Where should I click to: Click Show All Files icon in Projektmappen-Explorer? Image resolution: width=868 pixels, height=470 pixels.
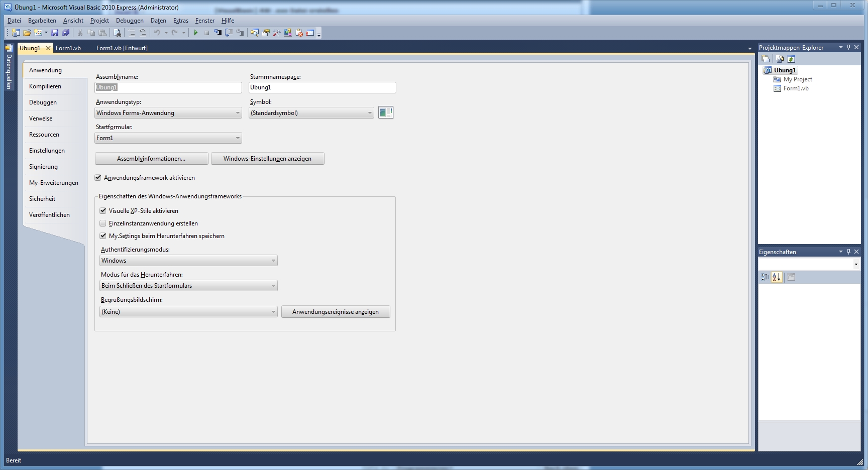(x=780, y=59)
